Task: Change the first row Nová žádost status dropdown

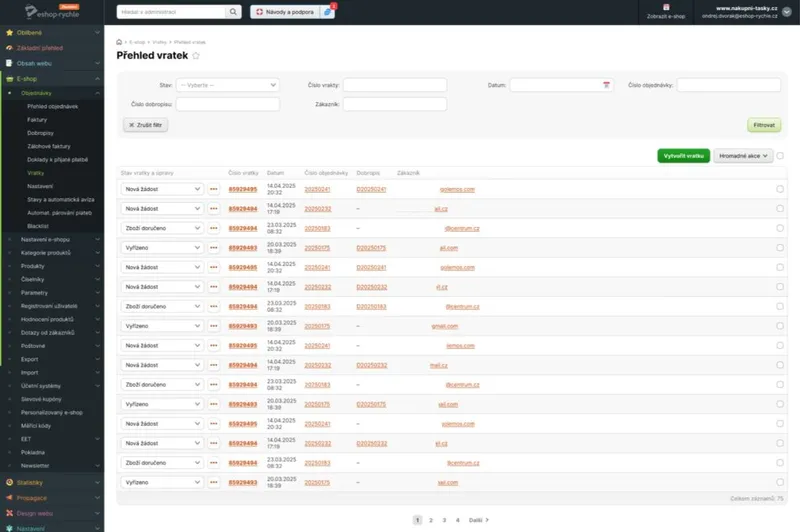Action: point(162,189)
